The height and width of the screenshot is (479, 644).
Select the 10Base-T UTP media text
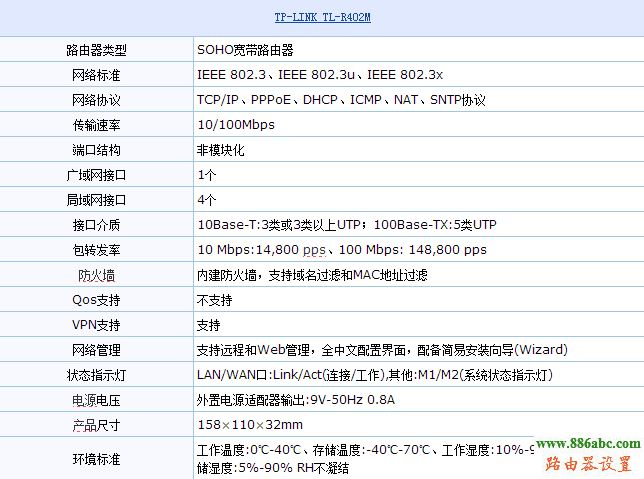point(347,225)
